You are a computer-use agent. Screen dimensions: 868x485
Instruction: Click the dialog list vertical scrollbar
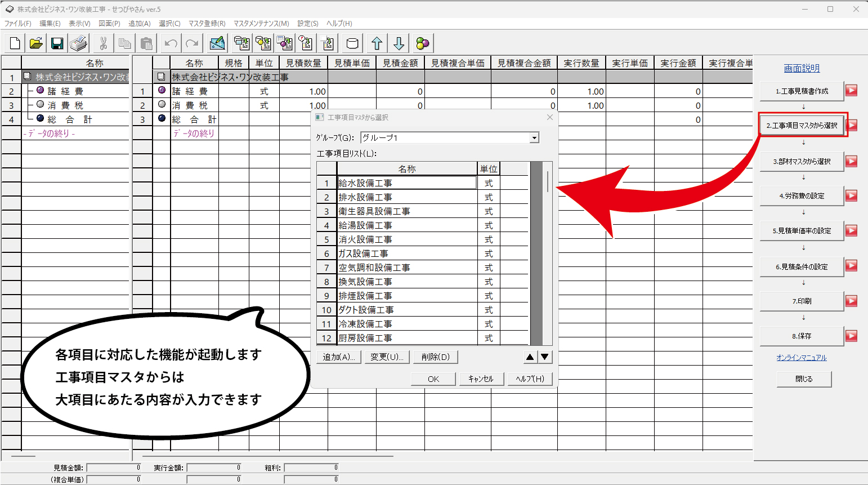[547, 253]
